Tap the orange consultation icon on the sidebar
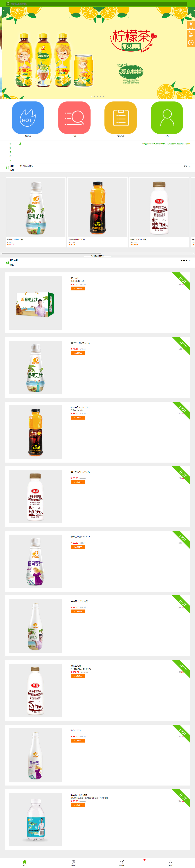The height and width of the screenshot is (868, 195). coord(191,25)
